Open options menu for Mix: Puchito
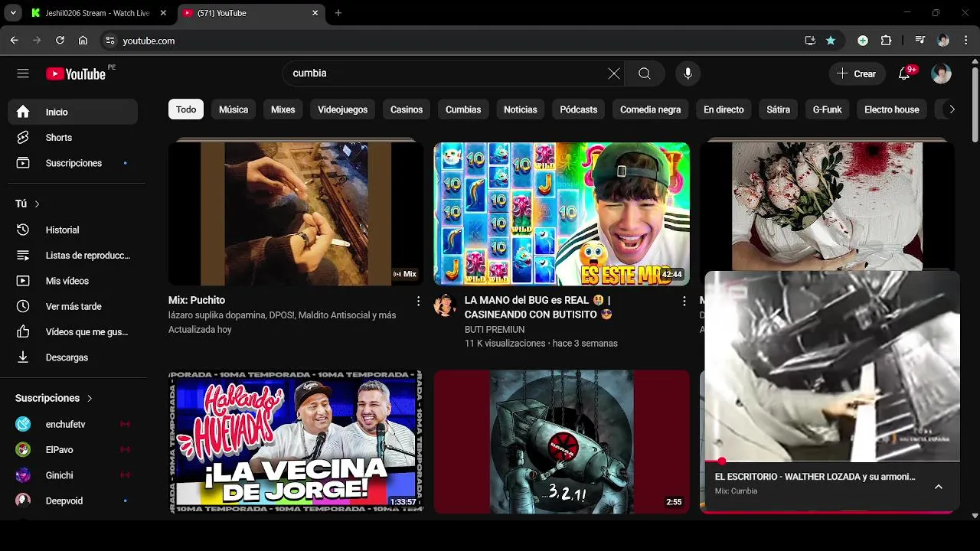Viewport: 980px width, 551px height. point(418,302)
